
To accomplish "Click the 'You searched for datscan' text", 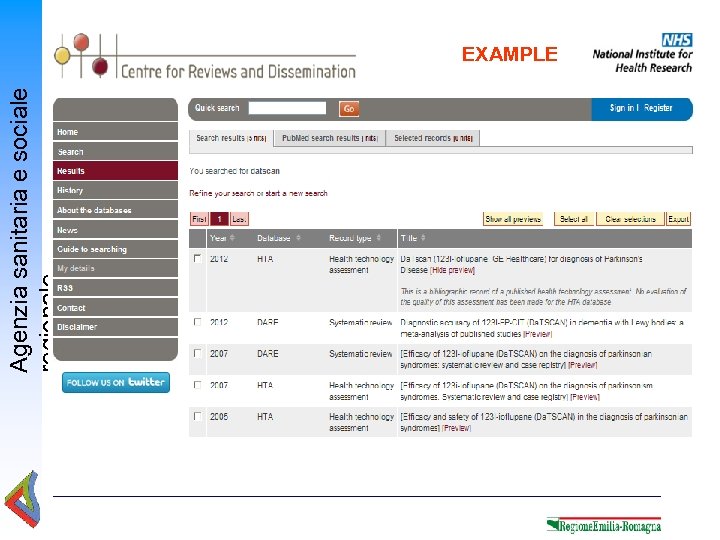I will coord(234,171).
